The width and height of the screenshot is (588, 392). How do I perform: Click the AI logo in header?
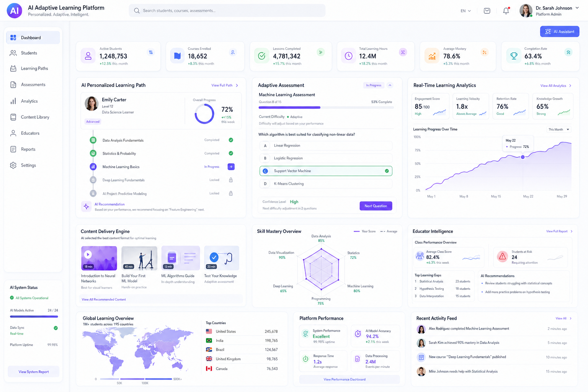[15, 11]
